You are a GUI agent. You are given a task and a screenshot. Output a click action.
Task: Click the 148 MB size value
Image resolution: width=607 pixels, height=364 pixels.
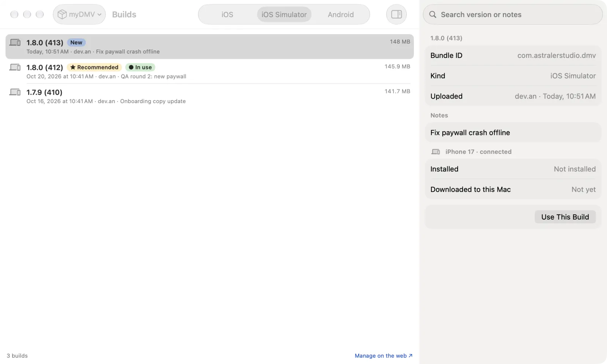pyautogui.click(x=400, y=42)
